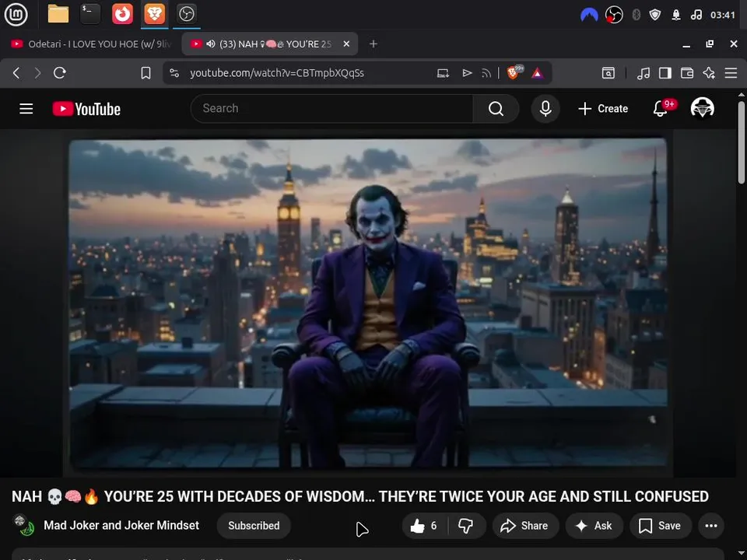Click the blue VPN tray icon
747x560 pixels.
589,16
